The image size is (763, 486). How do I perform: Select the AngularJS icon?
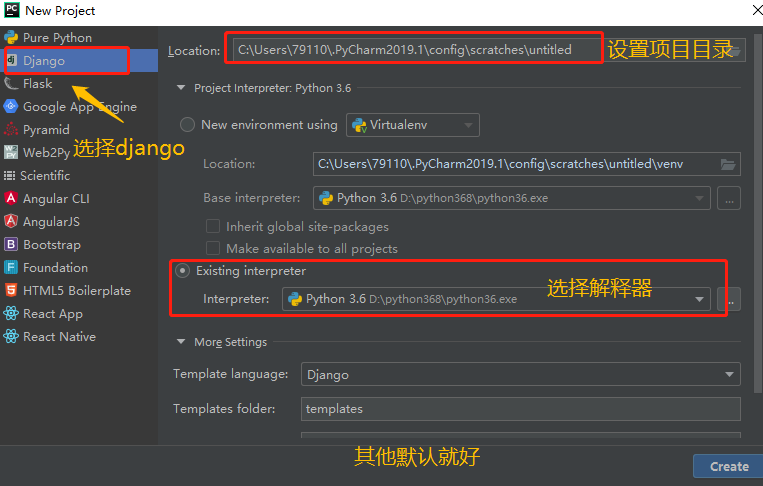pyautogui.click(x=11, y=221)
